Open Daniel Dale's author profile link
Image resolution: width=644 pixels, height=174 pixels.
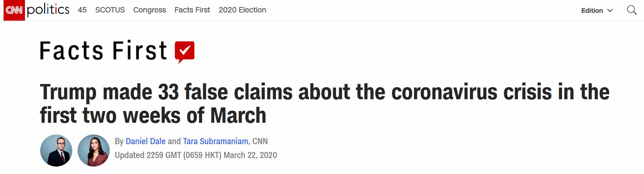pos(146,141)
